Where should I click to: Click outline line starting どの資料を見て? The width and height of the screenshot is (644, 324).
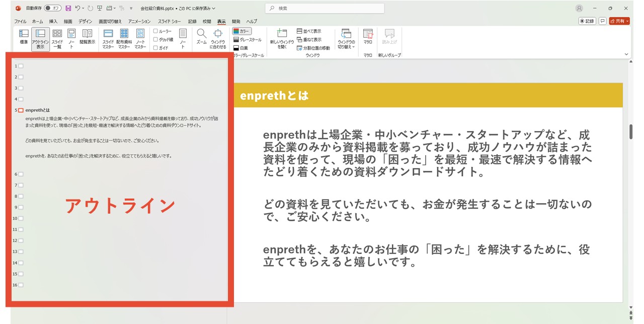point(92,141)
